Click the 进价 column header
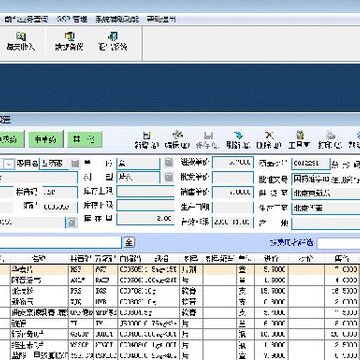360x360 pixels. coord(271,258)
